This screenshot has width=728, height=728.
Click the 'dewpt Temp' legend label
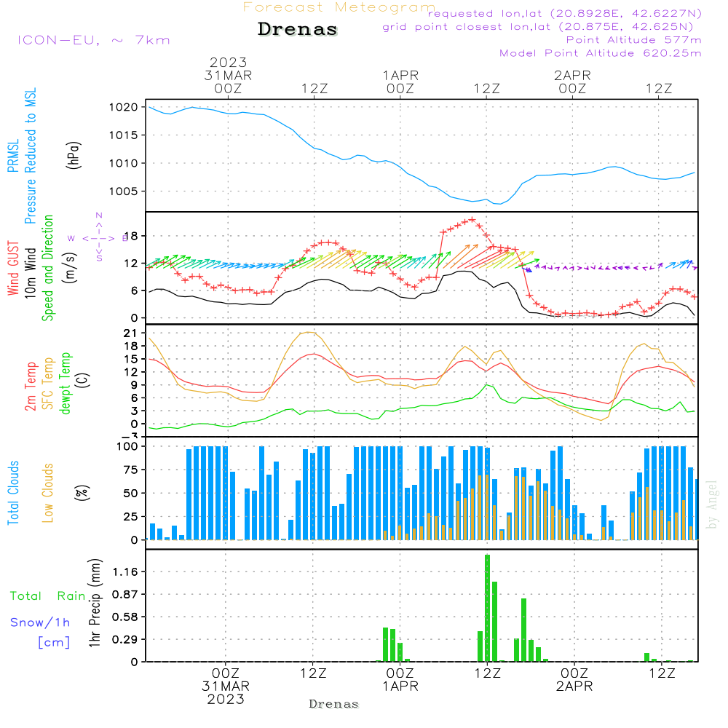click(65, 383)
